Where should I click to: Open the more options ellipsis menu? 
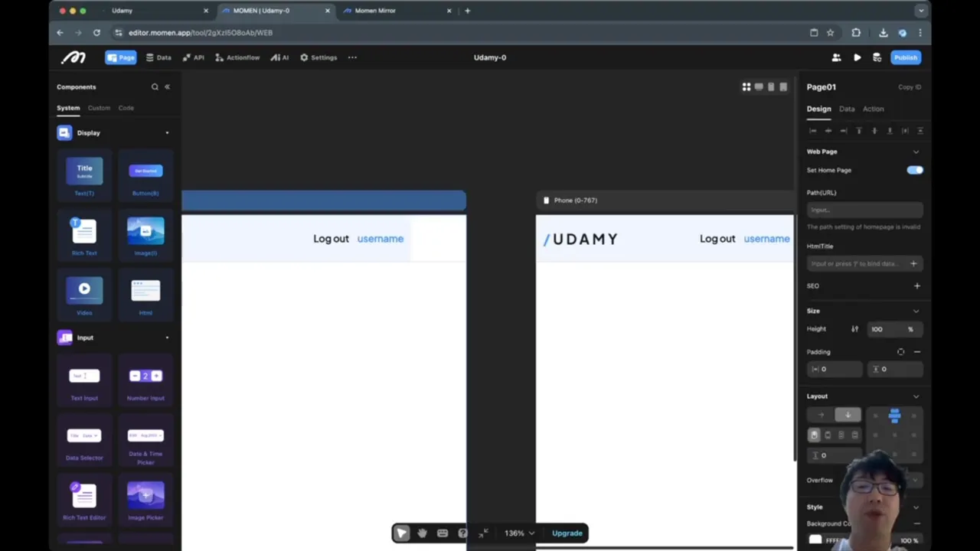click(x=352, y=57)
